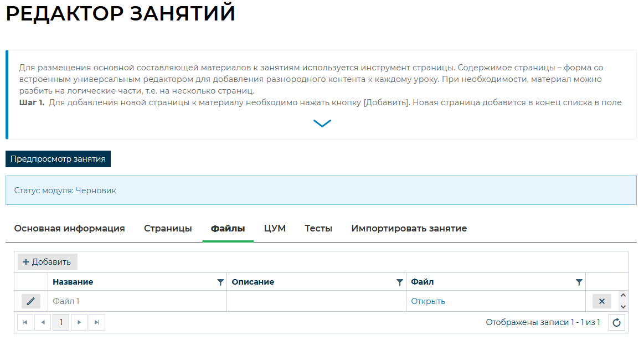Go to next page arrow
Image resolution: width=644 pixels, height=340 pixels.
point(79,322)
